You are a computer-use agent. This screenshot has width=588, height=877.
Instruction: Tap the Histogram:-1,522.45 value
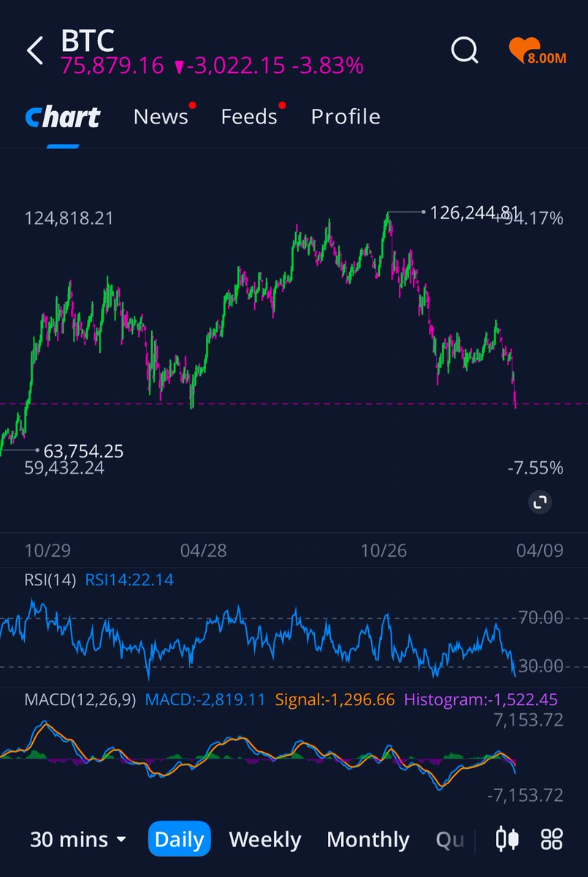[481, 700]
